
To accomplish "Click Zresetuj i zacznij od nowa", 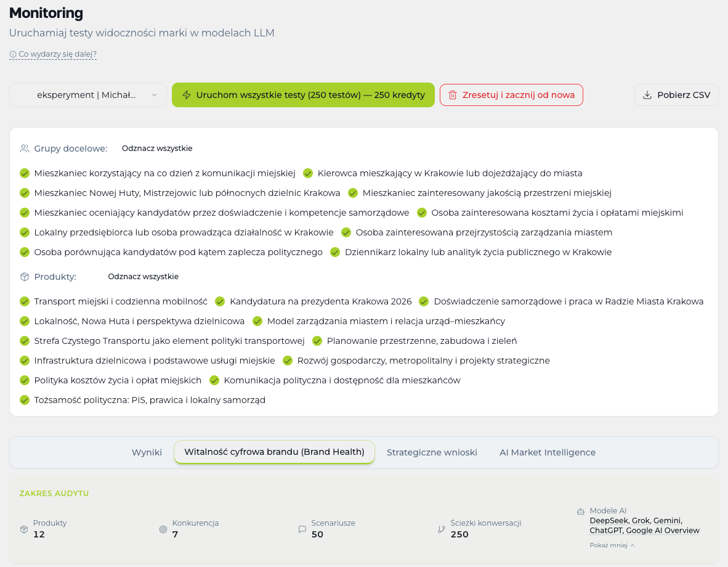I will (511, 95).
